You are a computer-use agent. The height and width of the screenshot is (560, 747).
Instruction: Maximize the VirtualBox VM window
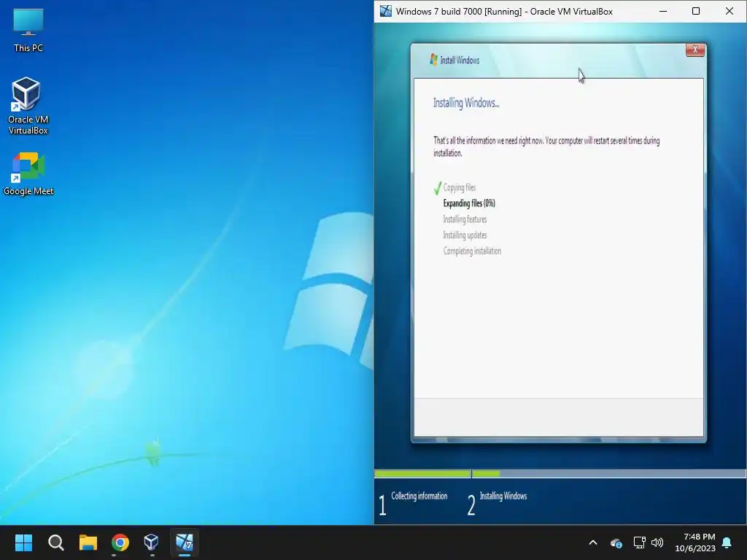695,11
